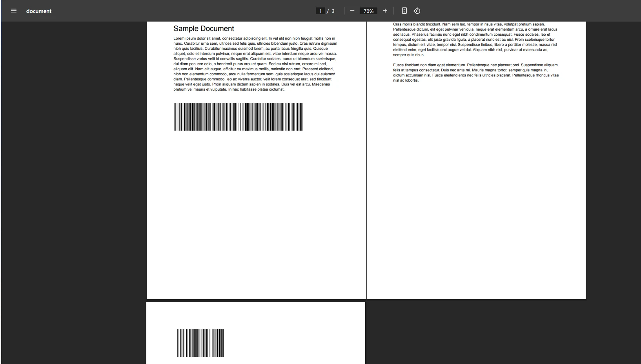Click the zoom out minus button
Screen dimensions: 641x364
click(352, 11)
